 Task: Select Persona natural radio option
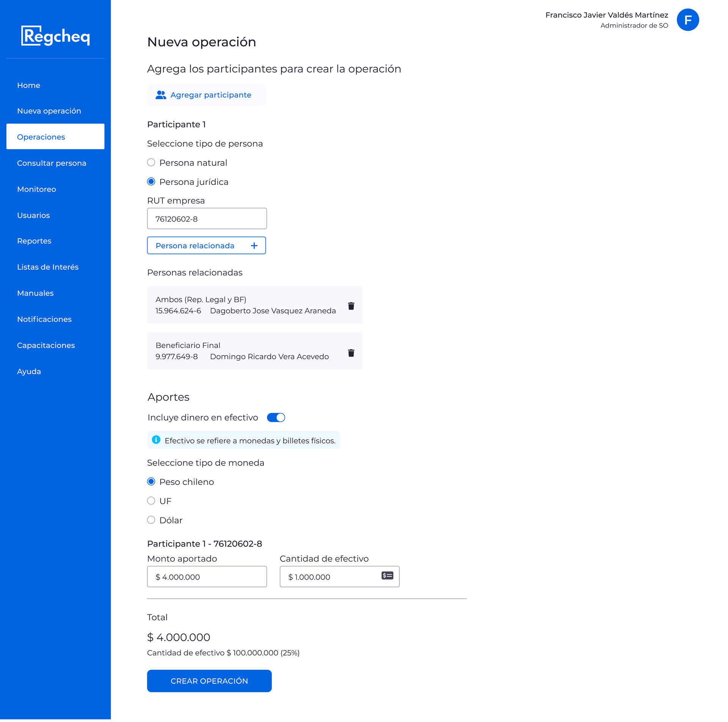[x=151, y=163]
